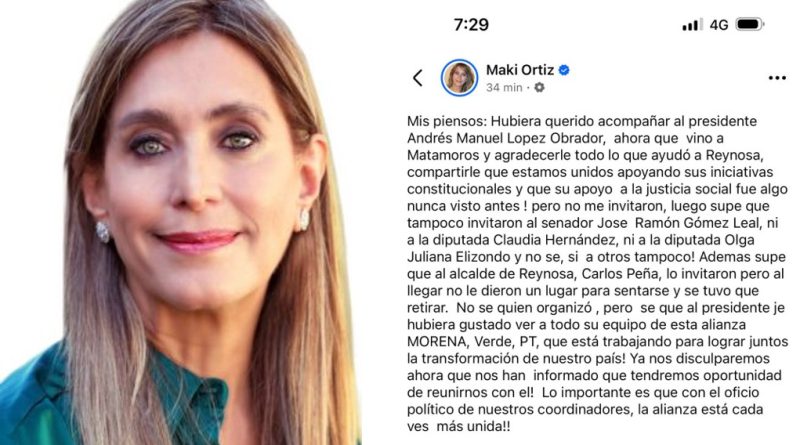This screenshot has height=445, width=800.
Task: Open the three-dot post options menu
Action: tap(777, 78)
